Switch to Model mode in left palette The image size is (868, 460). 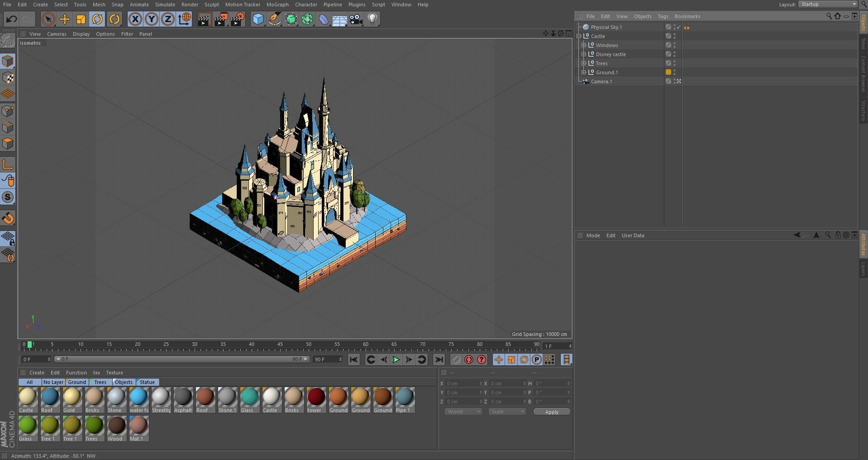click(8, 61)
